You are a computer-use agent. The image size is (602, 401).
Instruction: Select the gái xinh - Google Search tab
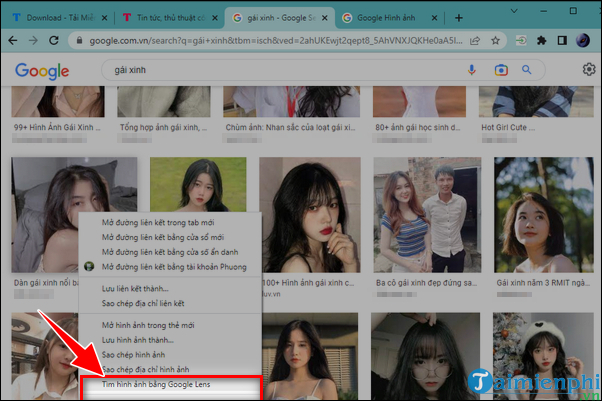(x=280, y=18)
